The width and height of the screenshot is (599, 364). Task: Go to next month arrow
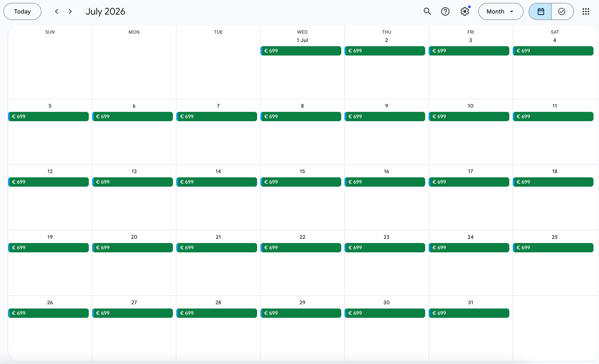click(70, 11)
